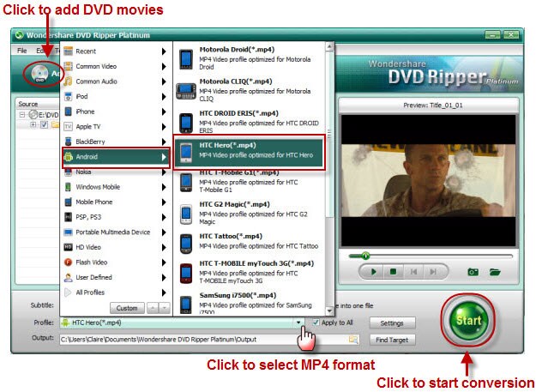Toggle the source title checkbox
Image resolution: width=536 pixels, height=392 pixels.
tap(44, 124)
